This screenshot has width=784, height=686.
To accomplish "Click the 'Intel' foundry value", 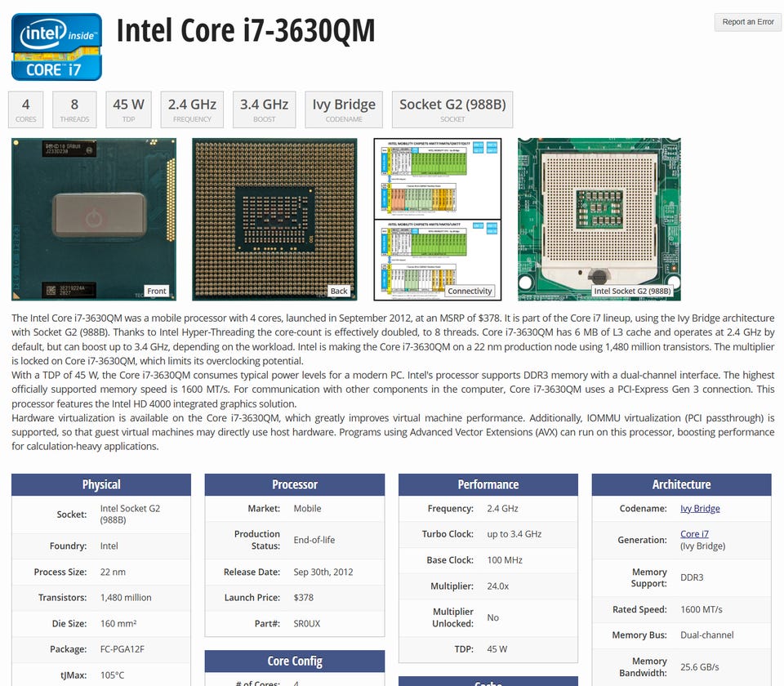I will click(109, 546).
